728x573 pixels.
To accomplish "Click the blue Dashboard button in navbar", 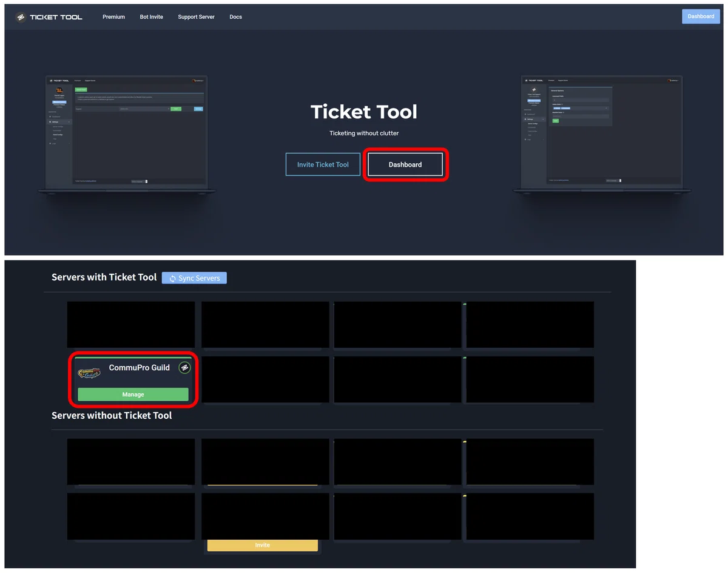I will pos(701,16).
